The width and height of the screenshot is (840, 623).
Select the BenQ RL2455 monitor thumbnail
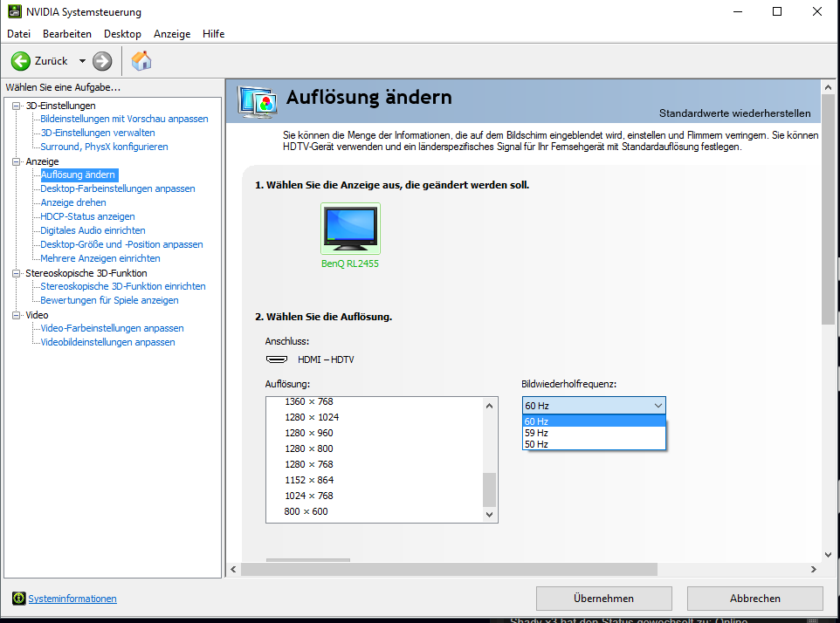(350, 229)
